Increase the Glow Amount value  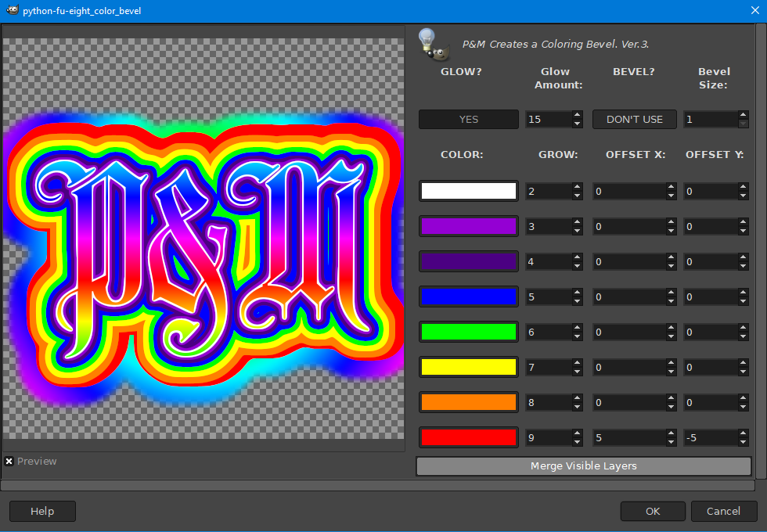click(x=578, y=115)
